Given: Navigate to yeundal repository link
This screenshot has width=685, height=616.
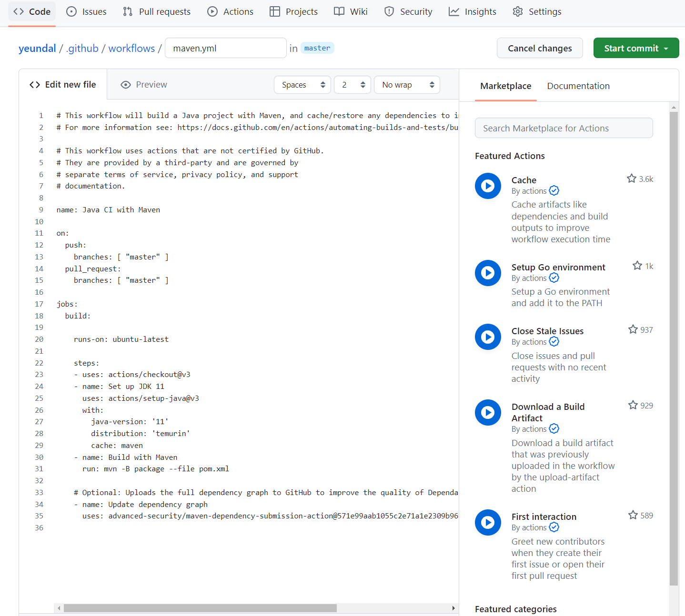Looking at the screenshot, I should click(x=37, y=48).
